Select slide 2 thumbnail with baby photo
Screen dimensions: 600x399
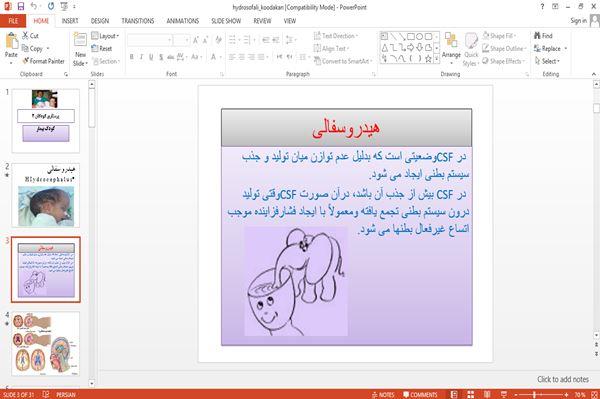tap(46, 195)
